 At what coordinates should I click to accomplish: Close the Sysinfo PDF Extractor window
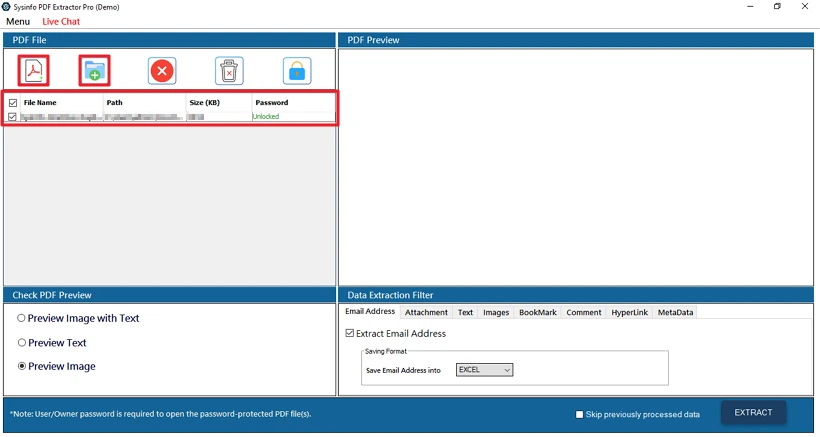coord(805,7)
